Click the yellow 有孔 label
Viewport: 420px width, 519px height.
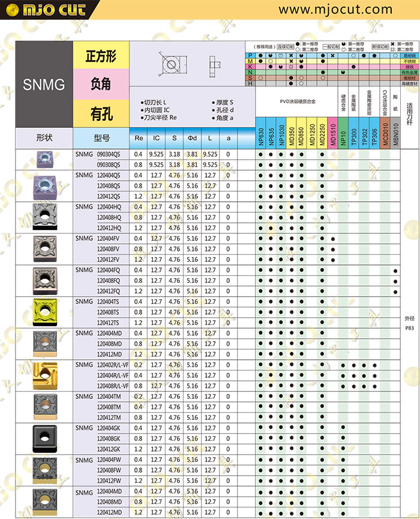[101, 114]
